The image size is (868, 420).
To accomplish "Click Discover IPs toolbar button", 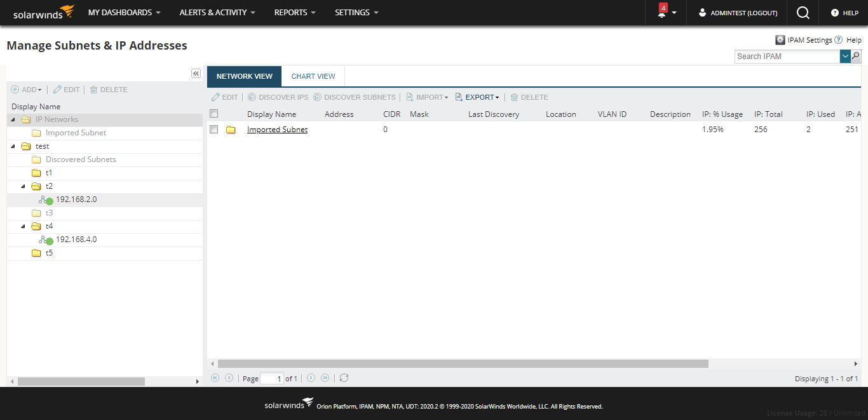I will pyautogui.click(x=278, y=97).
